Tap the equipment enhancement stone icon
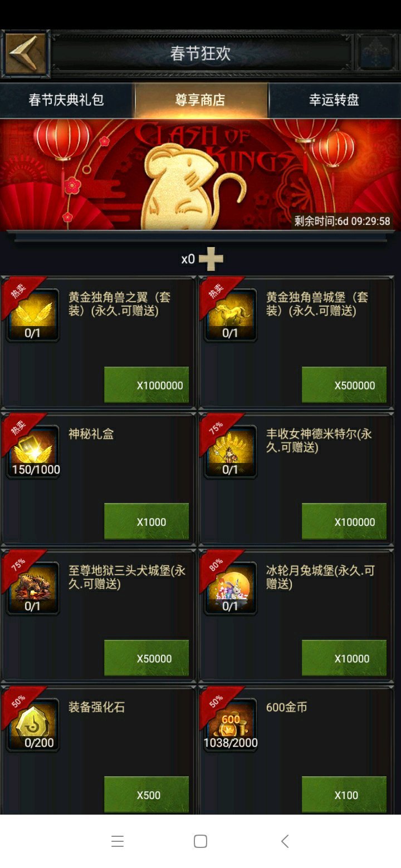Image resolution: width=401 pixels, height=868 pixels. click(x=33, y=724)
